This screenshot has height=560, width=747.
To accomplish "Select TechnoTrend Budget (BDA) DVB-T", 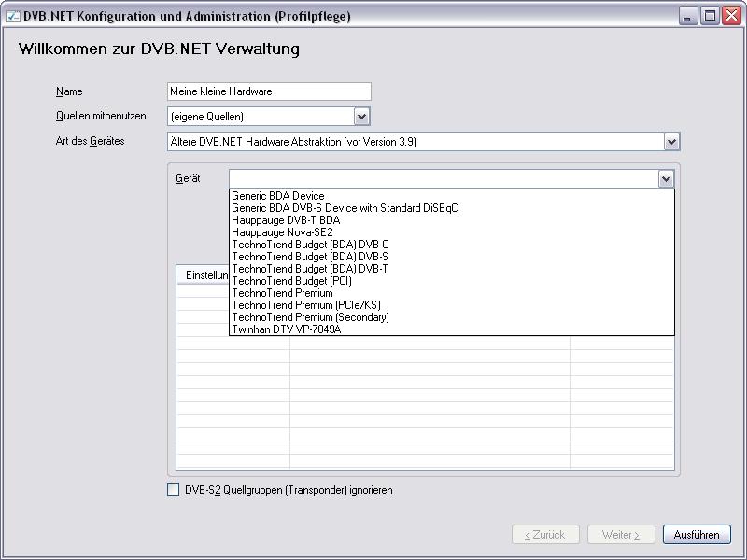I will [310, 269].
